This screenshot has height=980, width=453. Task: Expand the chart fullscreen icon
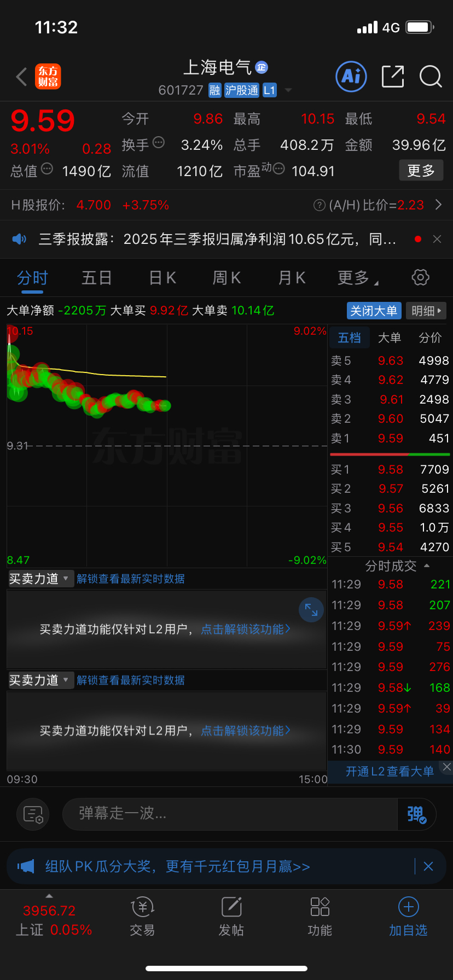point(311,610)
